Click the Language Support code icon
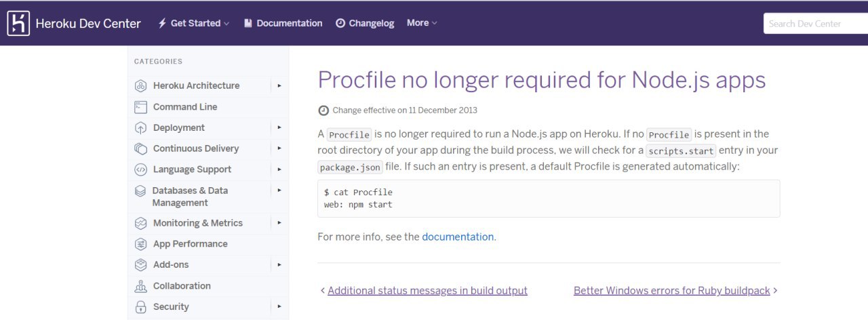Viewport: 868px width, 320px height. click(x=140, y=169)
